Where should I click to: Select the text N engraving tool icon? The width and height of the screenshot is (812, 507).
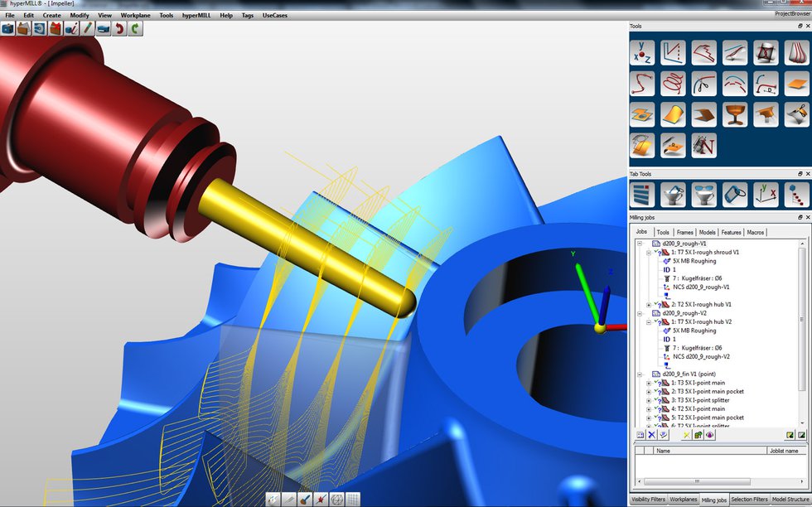703,146
